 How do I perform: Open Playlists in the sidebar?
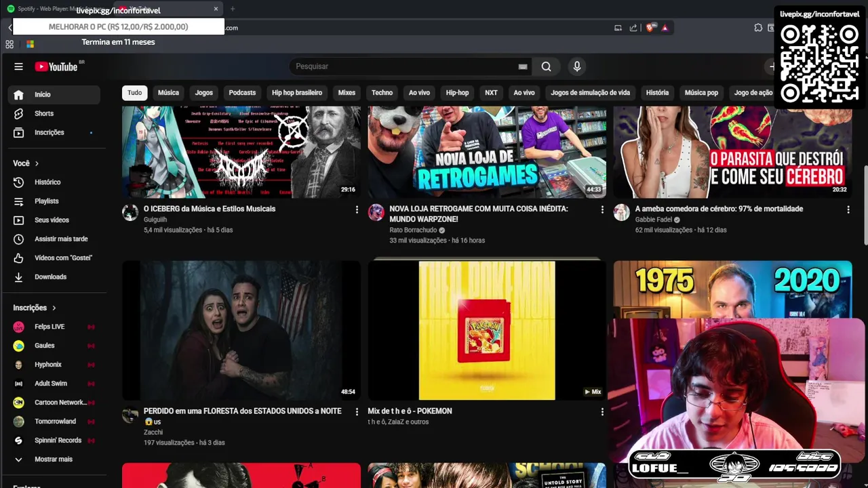(x=56, y=201)
